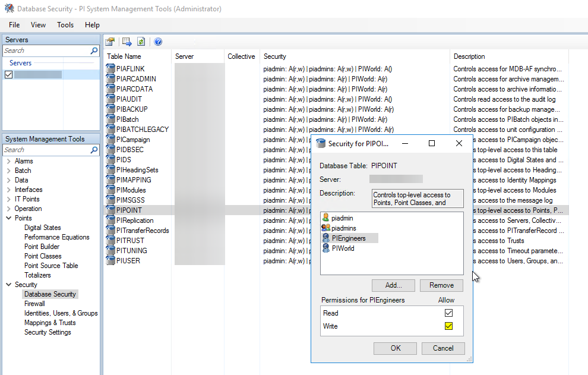The width and height of the screenshot is (588, 375).
Task: Select the PIMAPPING table row
Action: pos(134,180)
